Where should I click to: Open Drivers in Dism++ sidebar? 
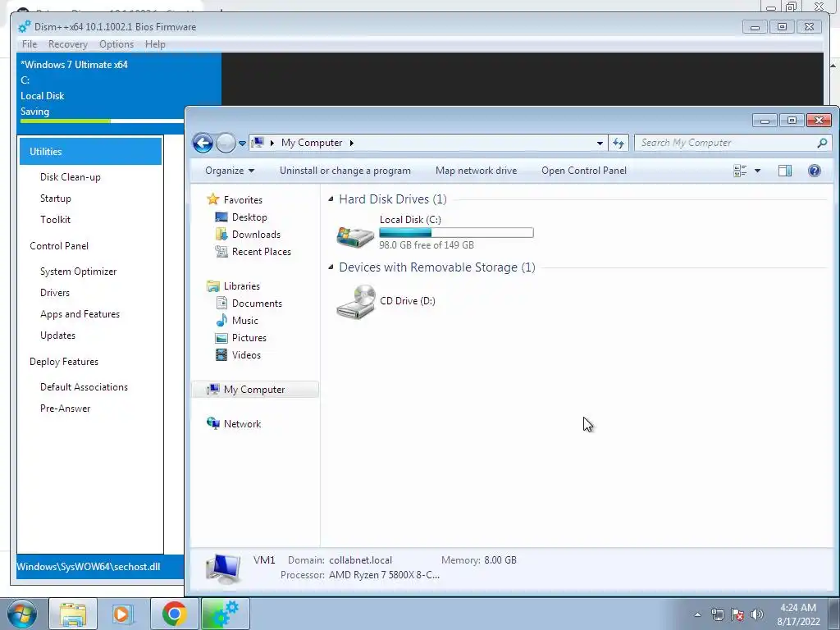click(55, 293)
